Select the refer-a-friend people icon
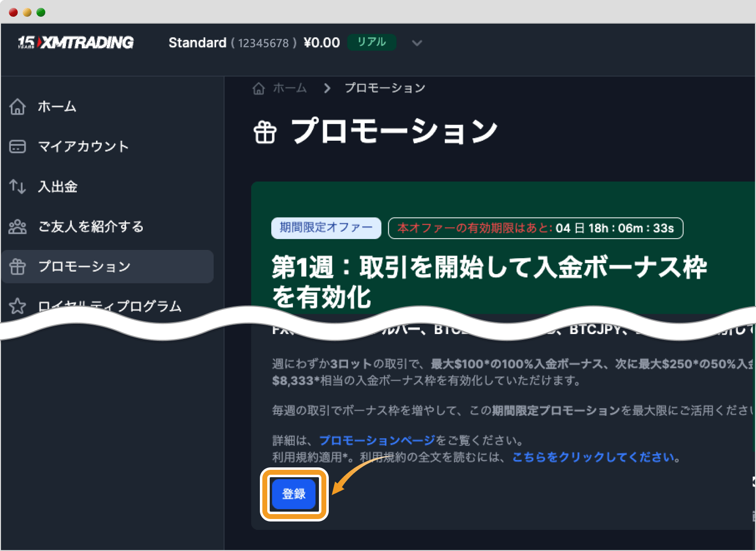 pyautogui.click(x=18, y=226)
